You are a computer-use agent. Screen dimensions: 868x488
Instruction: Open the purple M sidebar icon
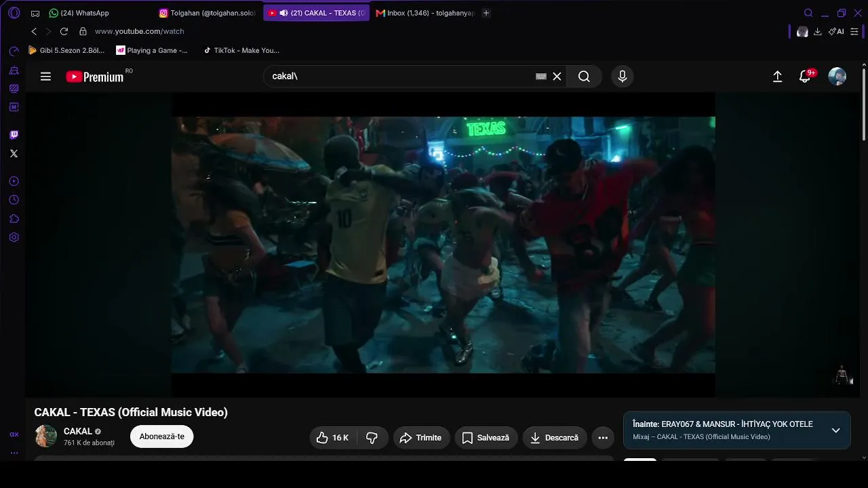pos(14,107)
